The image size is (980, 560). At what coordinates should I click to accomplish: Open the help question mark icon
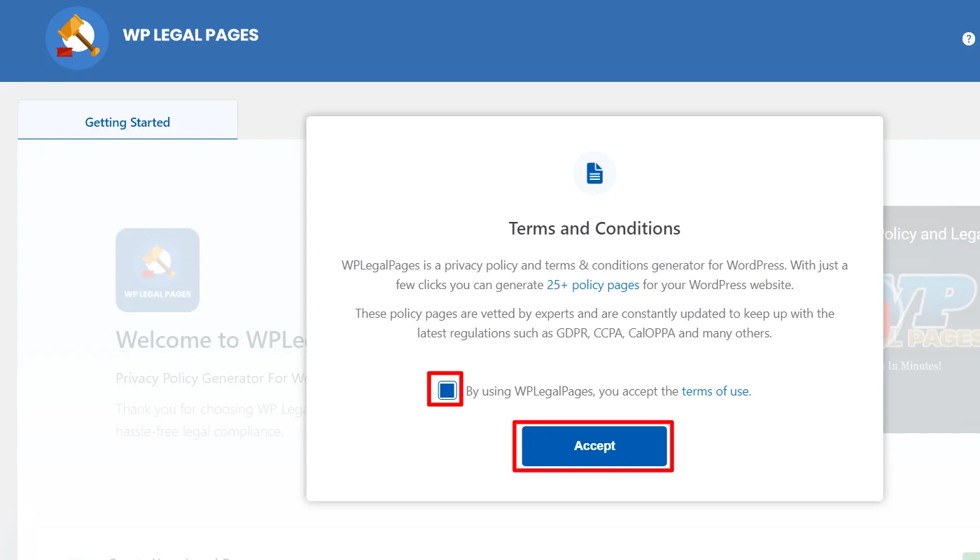969,38
